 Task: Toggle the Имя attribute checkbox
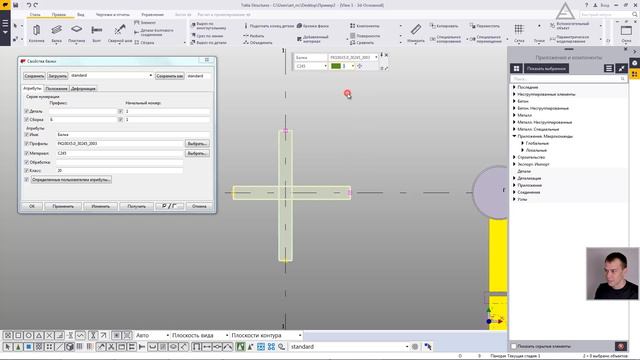point(27,134)
